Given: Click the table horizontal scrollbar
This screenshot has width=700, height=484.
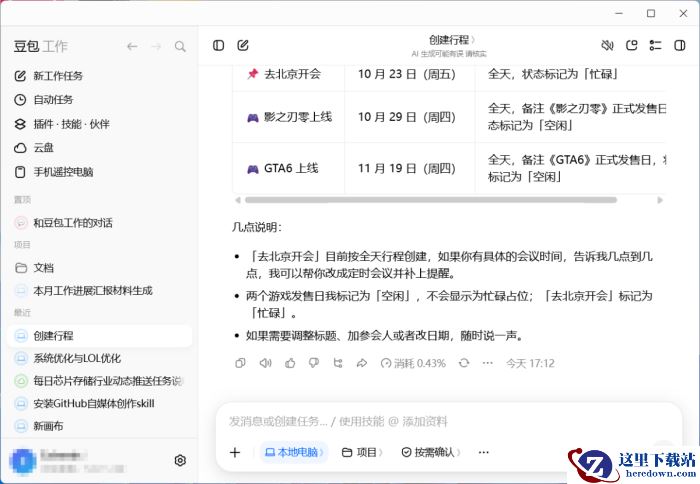Looking at the screenshot, I should pos(431,200).
